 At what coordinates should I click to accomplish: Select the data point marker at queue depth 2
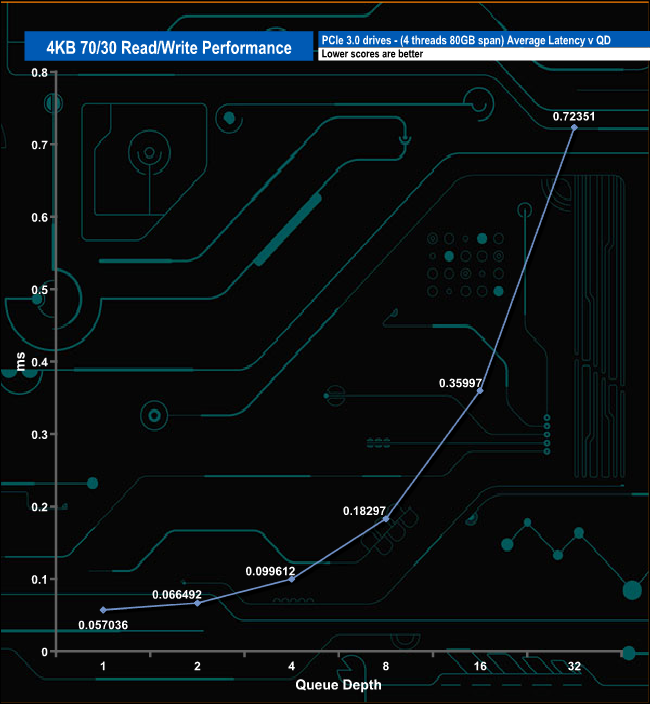197,603
